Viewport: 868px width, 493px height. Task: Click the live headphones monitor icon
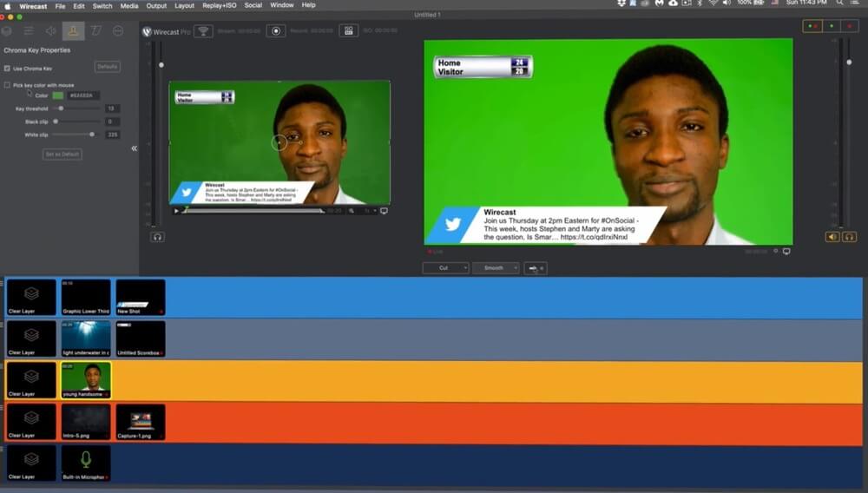coord(849,237)
